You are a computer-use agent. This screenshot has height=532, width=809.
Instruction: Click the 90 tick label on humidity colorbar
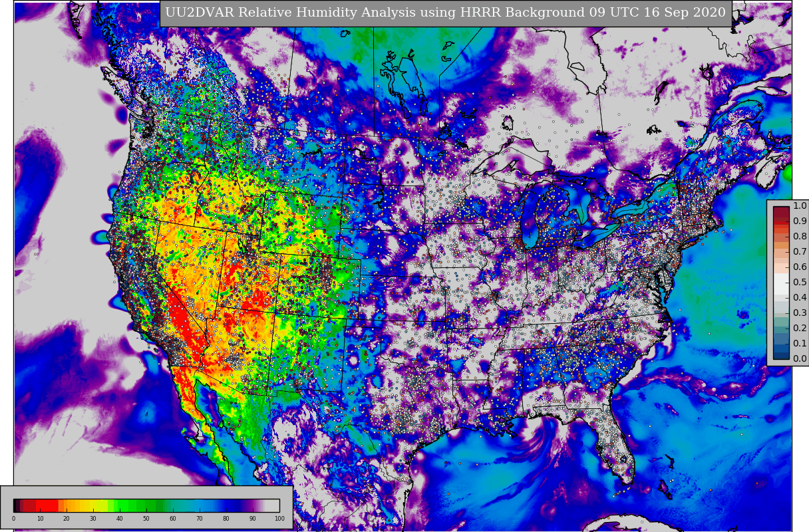pos(253,519)
